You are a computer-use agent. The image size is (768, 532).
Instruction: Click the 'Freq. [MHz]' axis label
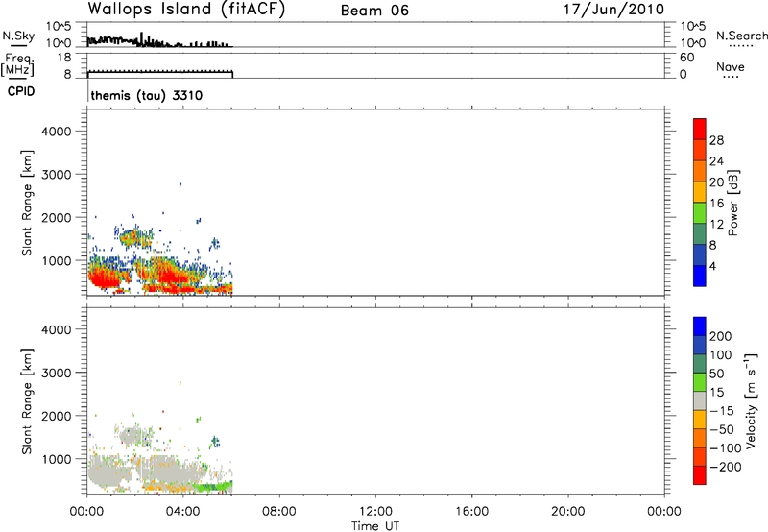click(x=17, y=64)
